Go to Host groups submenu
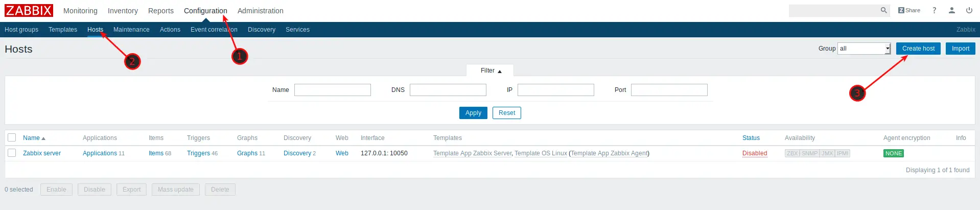980x210 pixels. [x=21, y=30]
